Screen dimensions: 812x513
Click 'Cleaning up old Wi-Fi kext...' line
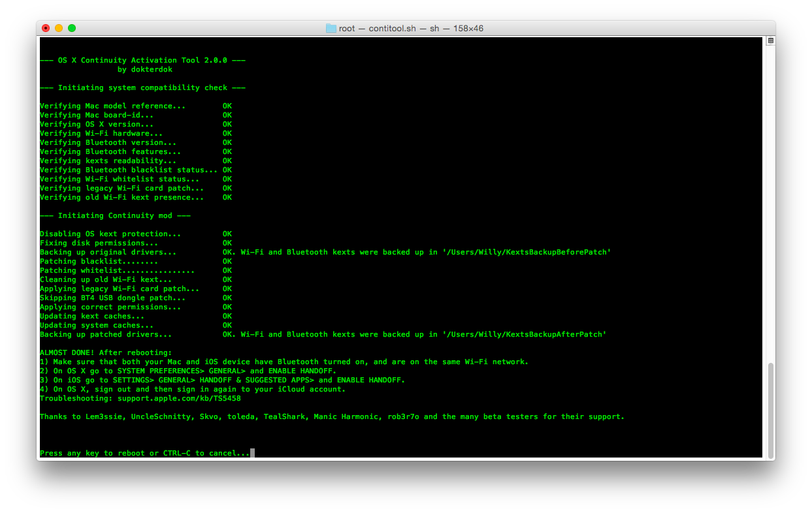(136, 279)
